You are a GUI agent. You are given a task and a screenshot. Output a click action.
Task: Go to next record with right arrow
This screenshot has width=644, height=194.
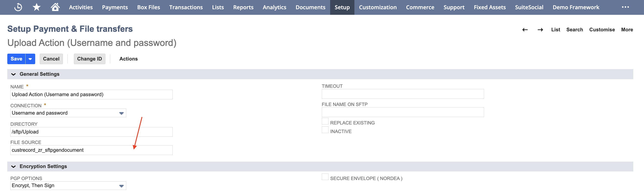(x=540, y=30)
